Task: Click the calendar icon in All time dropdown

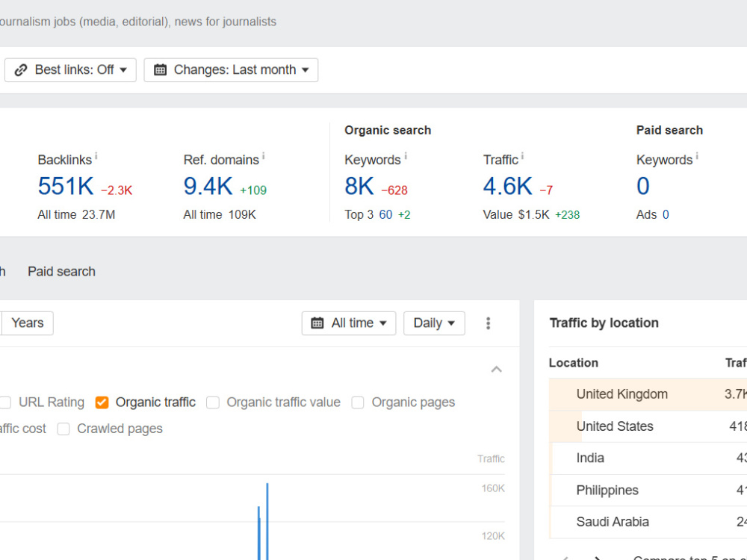Action: (x=317, y=323)
